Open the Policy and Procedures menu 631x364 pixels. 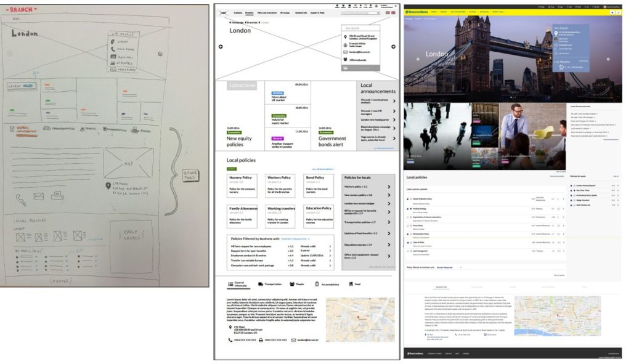(x=266, y=13)
